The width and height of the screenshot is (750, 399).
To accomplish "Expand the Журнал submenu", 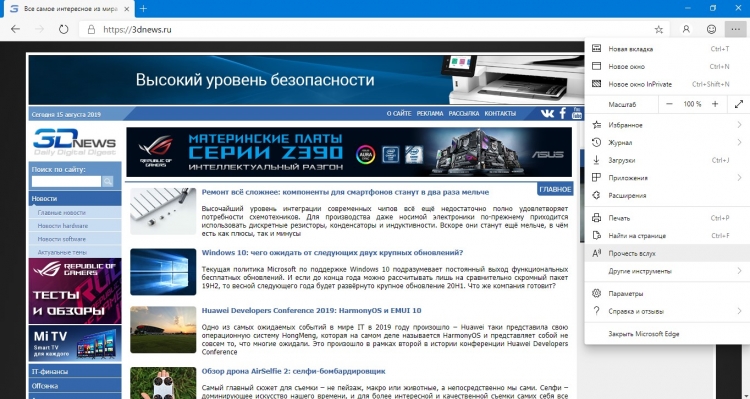I will click(x=667, y=143).
